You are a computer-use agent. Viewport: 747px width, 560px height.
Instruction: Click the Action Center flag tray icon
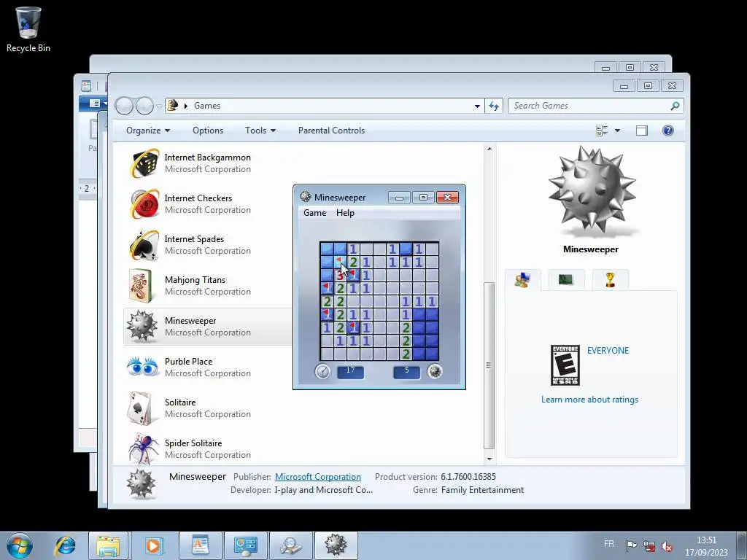point(631,545)
